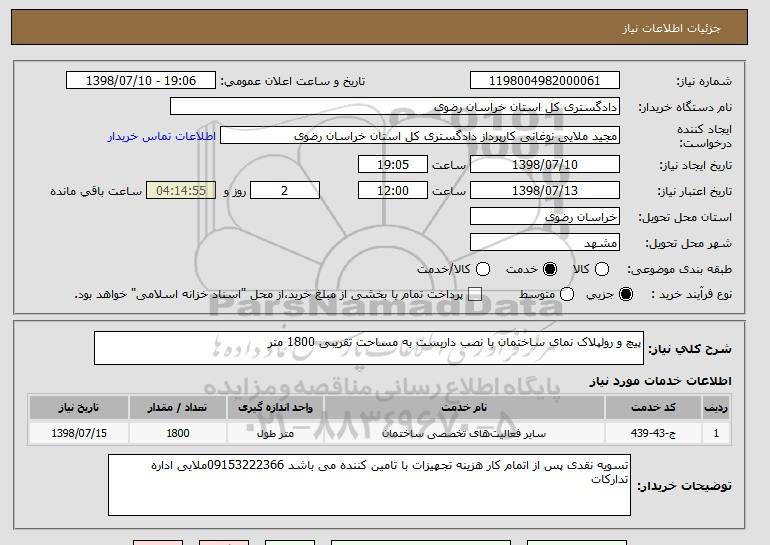Viewport: 770px width, 545px height.
Task: Click the quantity cell 1800
Action: [178, 433]
